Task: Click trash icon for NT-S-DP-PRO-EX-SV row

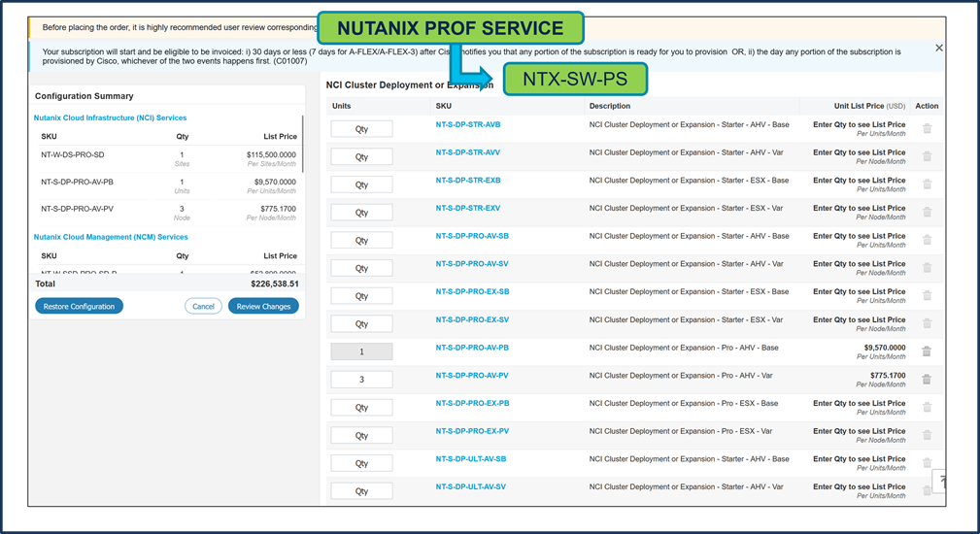Action: point(927,323)
